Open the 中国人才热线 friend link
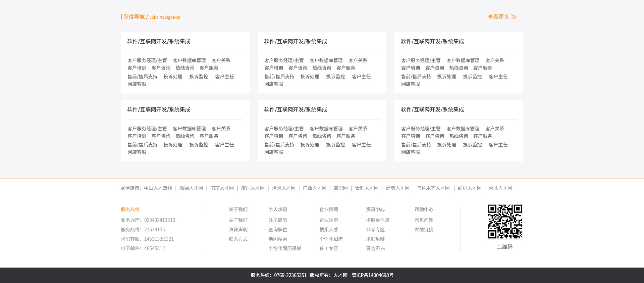The height and width of the screenshot is (283, 644). [158, 188]
